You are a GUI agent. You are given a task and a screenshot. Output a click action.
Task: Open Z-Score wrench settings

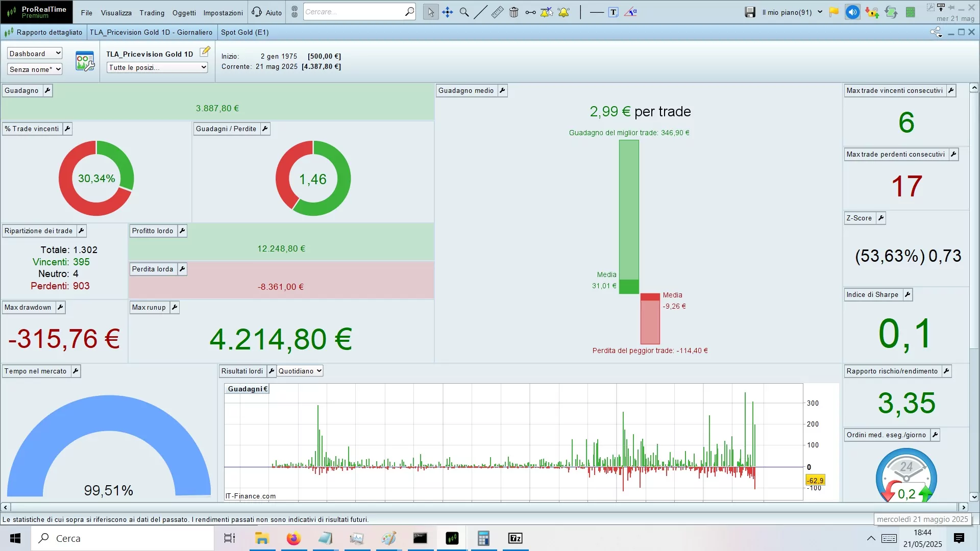click(x=881, y=218)
